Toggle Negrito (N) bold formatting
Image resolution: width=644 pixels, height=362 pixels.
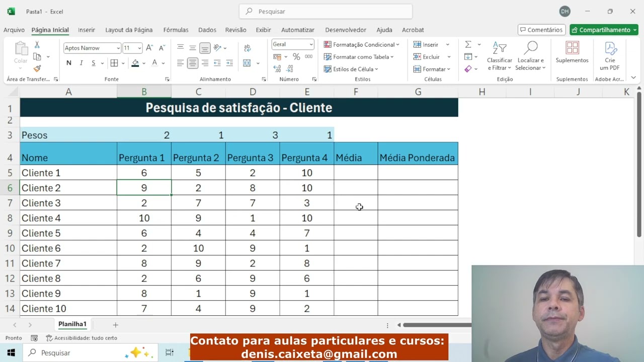(x=69, y=63)
